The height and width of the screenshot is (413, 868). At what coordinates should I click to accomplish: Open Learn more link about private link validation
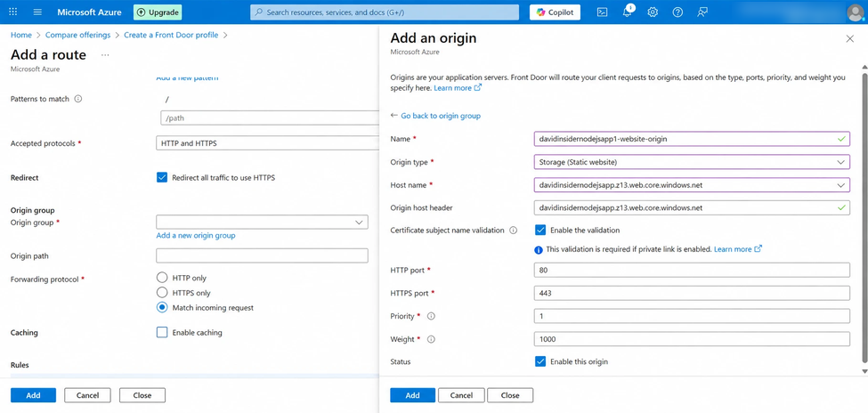738,249
